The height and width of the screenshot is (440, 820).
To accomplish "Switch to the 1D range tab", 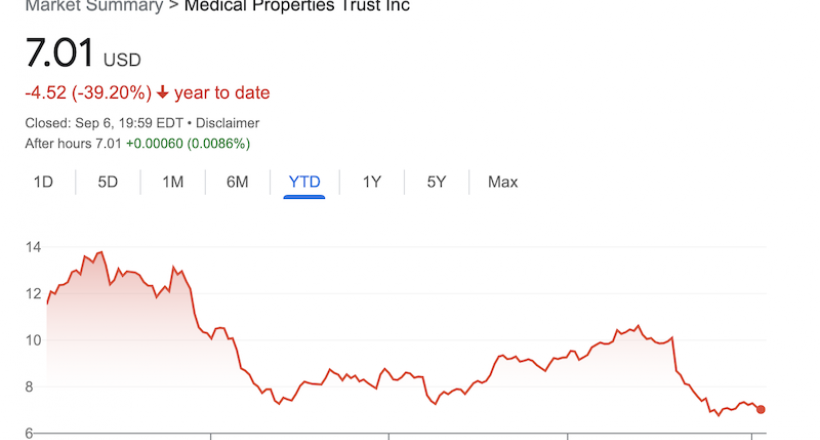I will click(43, 182).
